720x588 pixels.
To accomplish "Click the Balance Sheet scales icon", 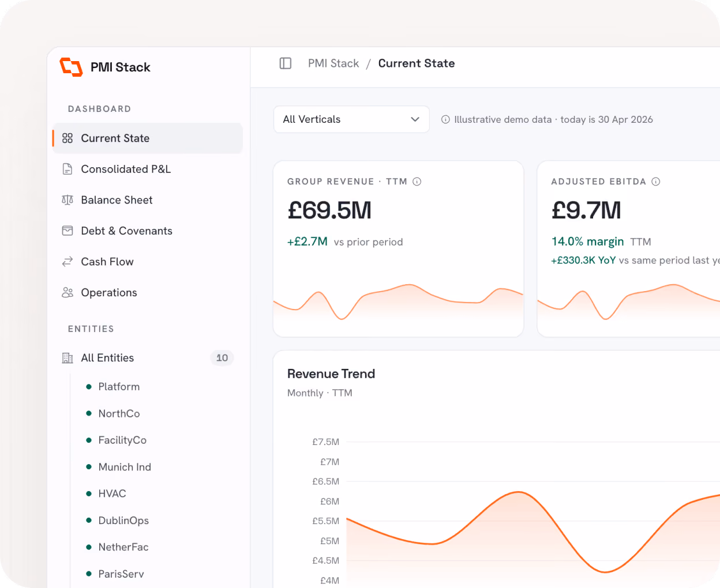I will click(67, 200).
